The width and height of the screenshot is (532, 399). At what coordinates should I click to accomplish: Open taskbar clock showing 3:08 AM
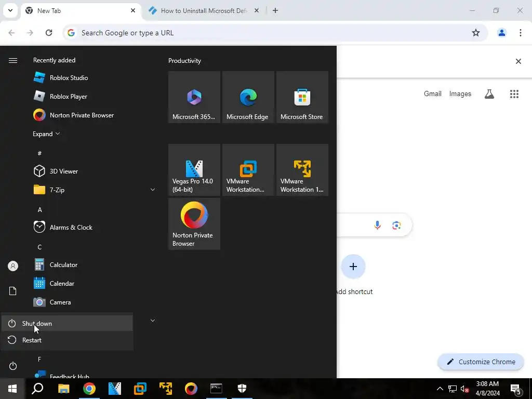click(487, 389)
